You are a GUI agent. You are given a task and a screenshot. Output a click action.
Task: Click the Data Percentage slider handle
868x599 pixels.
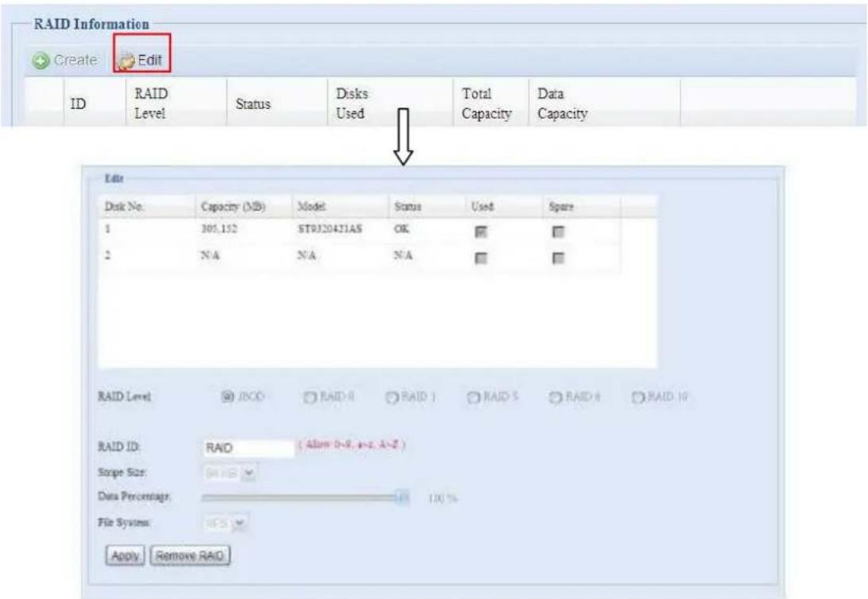402,497
